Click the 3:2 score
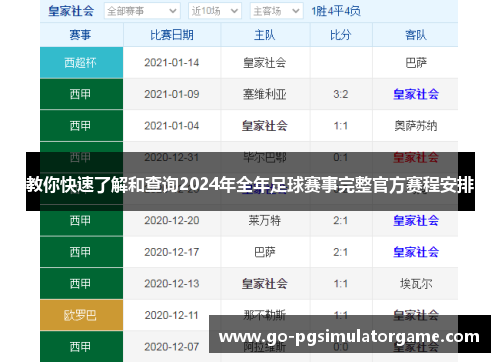This screenshot has width=500, height=362. pyautogui.click(x=341, y=94)
